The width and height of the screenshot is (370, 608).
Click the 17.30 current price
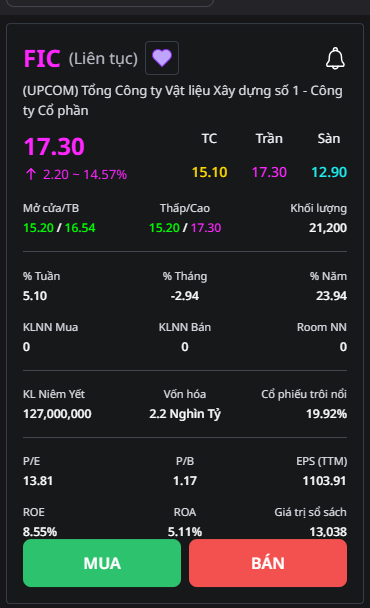54,147
